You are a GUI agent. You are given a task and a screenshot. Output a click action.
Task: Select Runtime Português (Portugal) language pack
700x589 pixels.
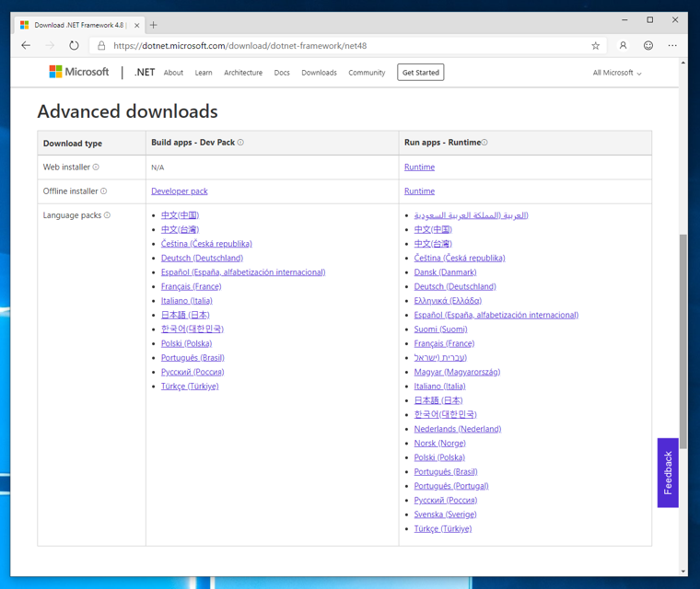click(x=451, y=486)
